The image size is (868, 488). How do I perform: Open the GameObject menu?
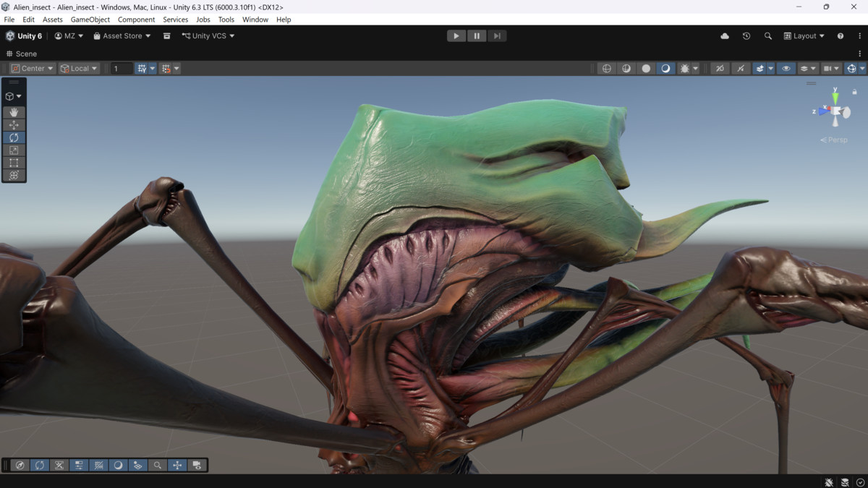(x=90, y=20)
